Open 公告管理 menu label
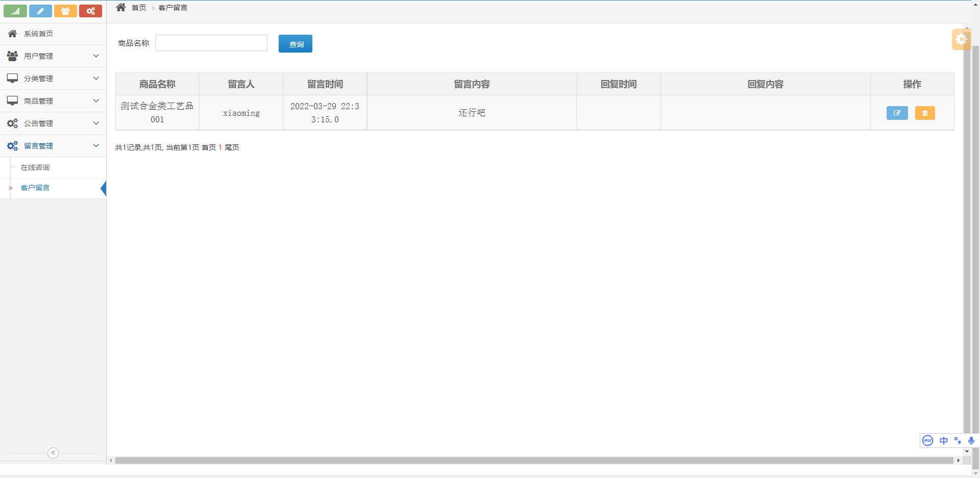980x478 pixels. click(38, 123)
